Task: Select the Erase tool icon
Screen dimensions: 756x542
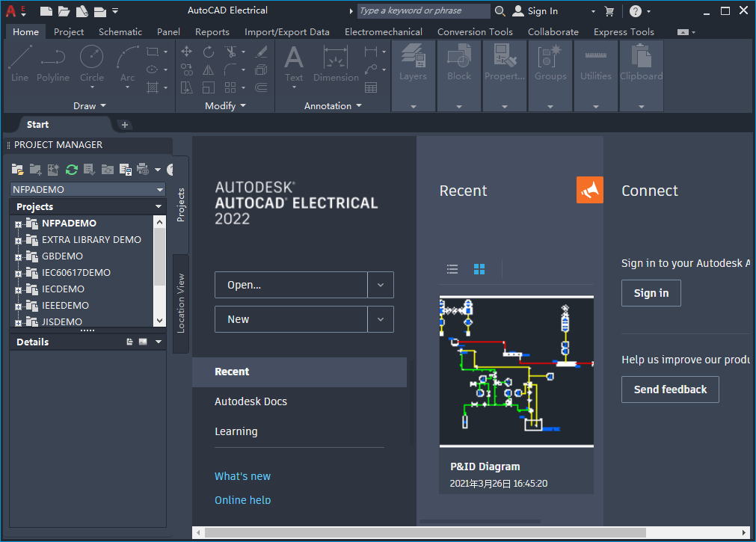Action: [x=261, y=52]
